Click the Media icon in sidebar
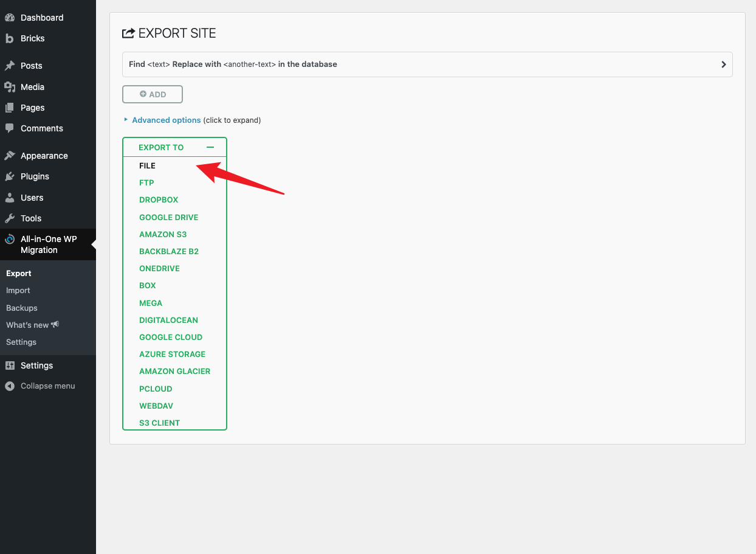 pyautogui.click(x=10, y=87)
